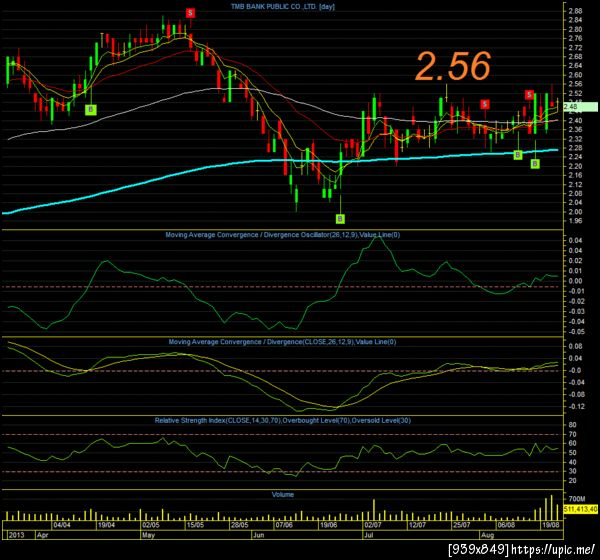Click the 06/08 date label
Image resolution: width=600 pixels, height=560 pixels.
506,525
